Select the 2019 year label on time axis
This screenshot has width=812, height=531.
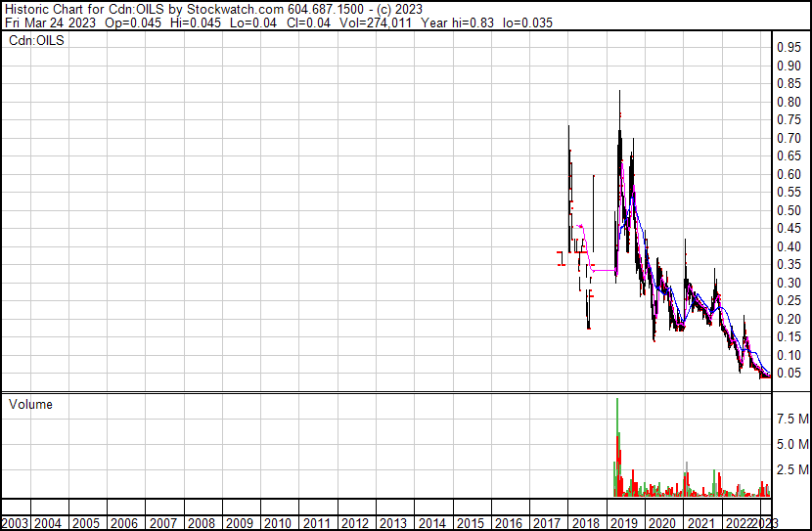tap(623, 523)
